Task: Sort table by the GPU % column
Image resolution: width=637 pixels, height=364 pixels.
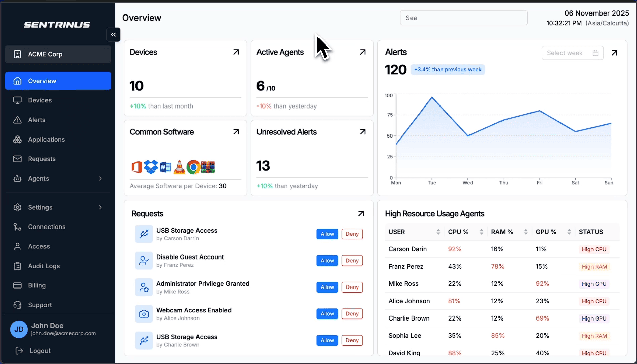Action: pos(569,232)
